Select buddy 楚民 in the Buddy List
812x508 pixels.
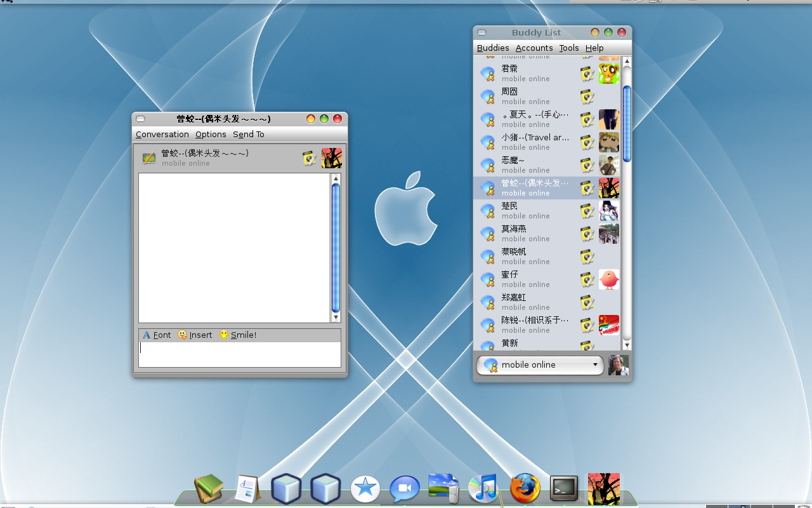click(x=547, y=211)
